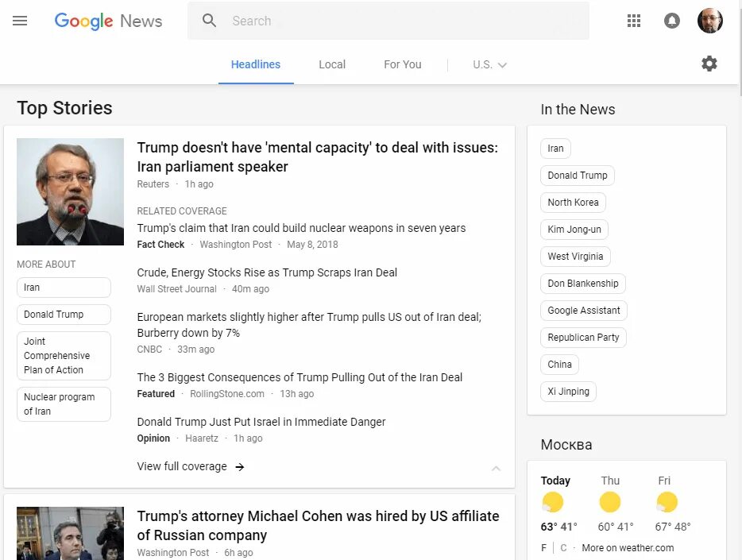Open Israel in Immediate Danger opinion
This screenshot has height=560, width=742.
pos(261,422)
